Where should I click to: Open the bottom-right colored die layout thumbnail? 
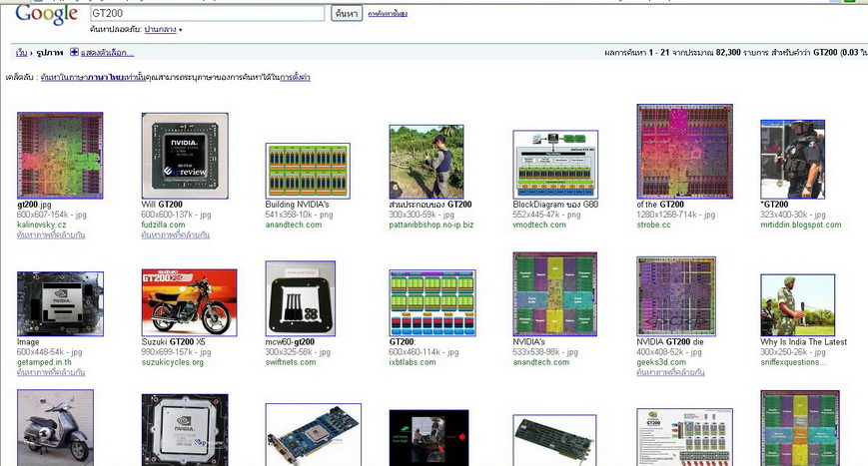tap(800, 428)
